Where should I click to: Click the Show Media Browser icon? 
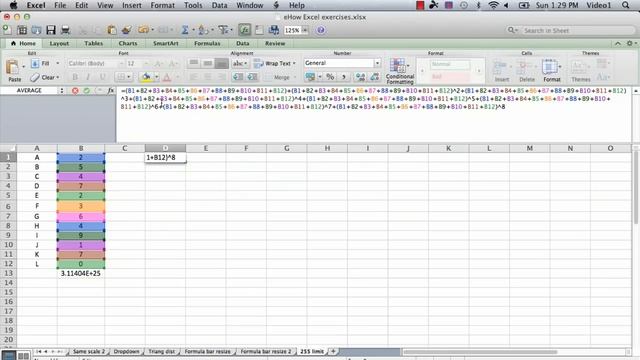(274, 30)
